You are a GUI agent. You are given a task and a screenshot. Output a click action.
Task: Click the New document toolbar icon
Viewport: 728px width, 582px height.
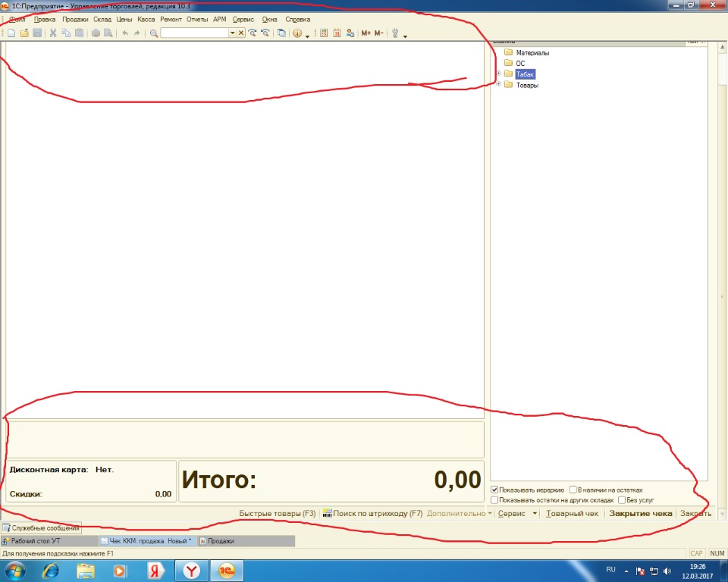click(x=11, y=33)
